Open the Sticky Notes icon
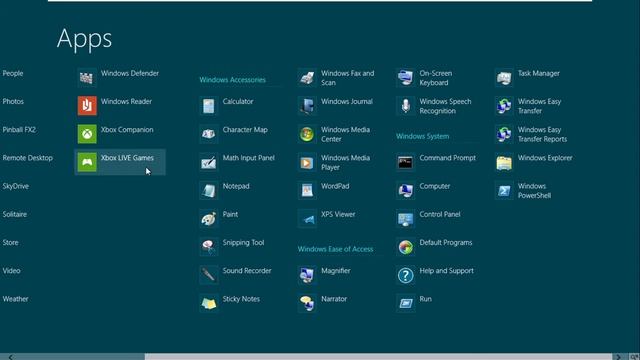640x360 pixels. click(x=209, y=303)
